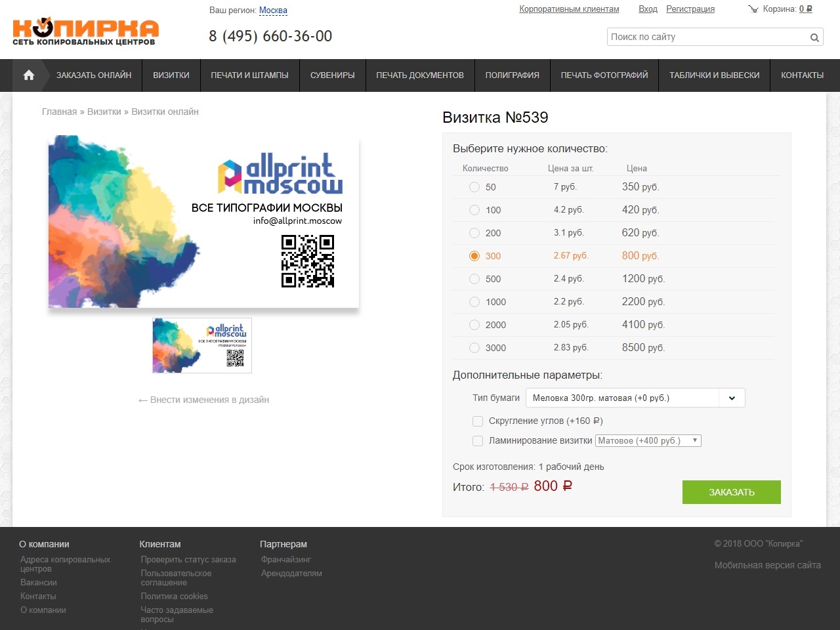
Task: Click the 1200 руб. price cell
Action: [644, 279]
